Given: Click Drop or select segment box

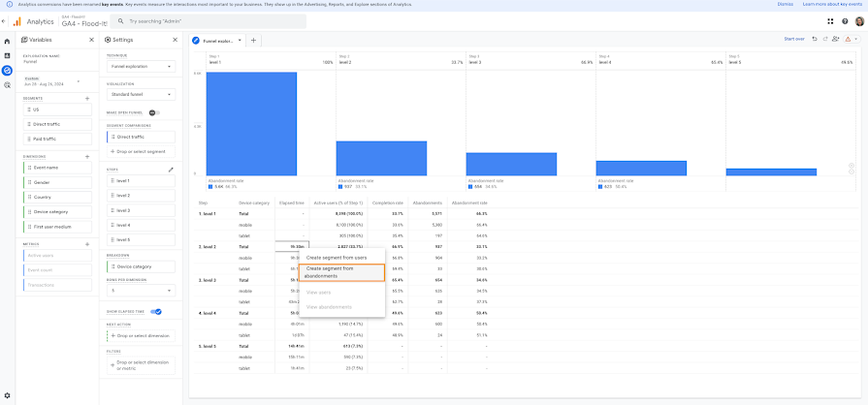Looking at the screenshot, I should click(x=141, y=151).
